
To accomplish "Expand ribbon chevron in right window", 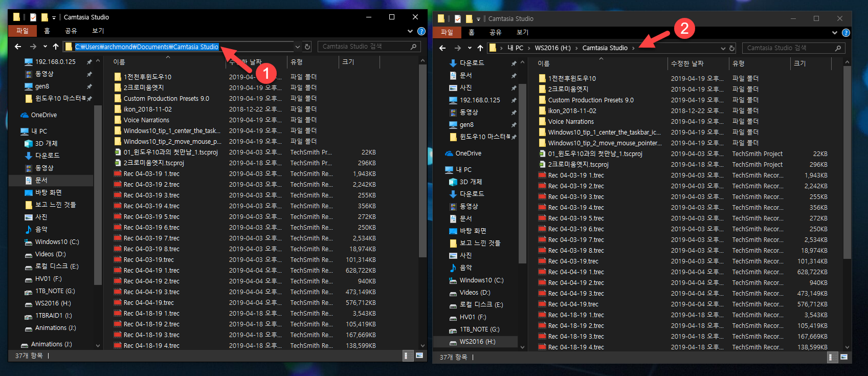I will click(835, 33).
